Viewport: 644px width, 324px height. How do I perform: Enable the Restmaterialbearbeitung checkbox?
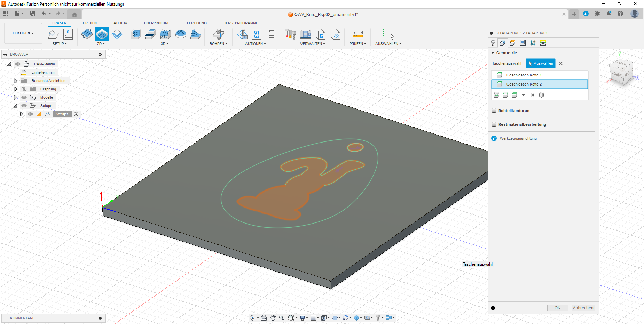point(494,124)
